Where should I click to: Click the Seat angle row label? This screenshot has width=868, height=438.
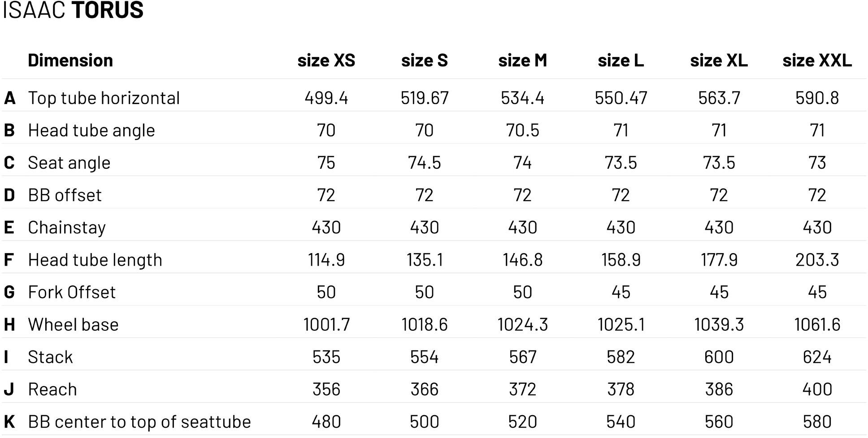(x=69, y=162)
